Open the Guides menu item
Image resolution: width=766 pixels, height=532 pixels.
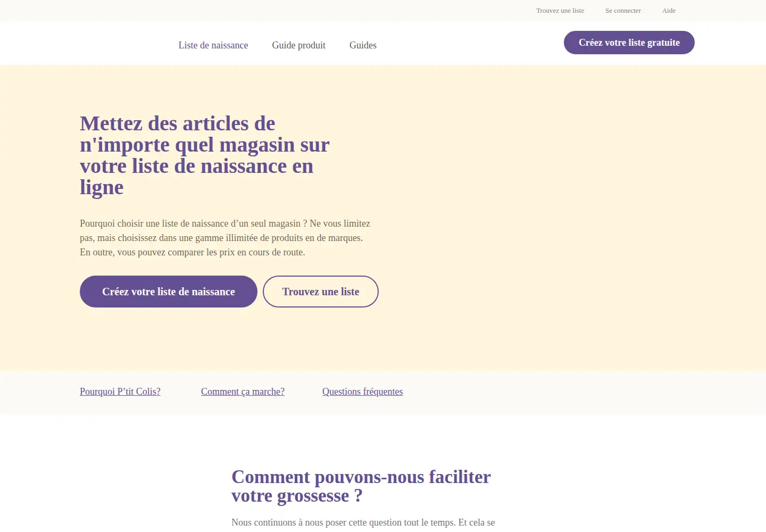(x=363, y=45)
